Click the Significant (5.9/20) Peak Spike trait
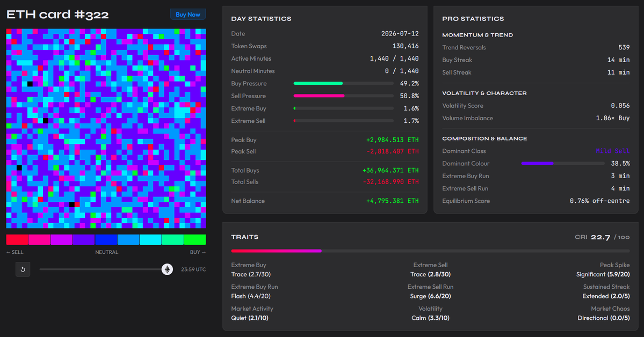This screenshot has height=337, width=644. (x=603, y=274)
